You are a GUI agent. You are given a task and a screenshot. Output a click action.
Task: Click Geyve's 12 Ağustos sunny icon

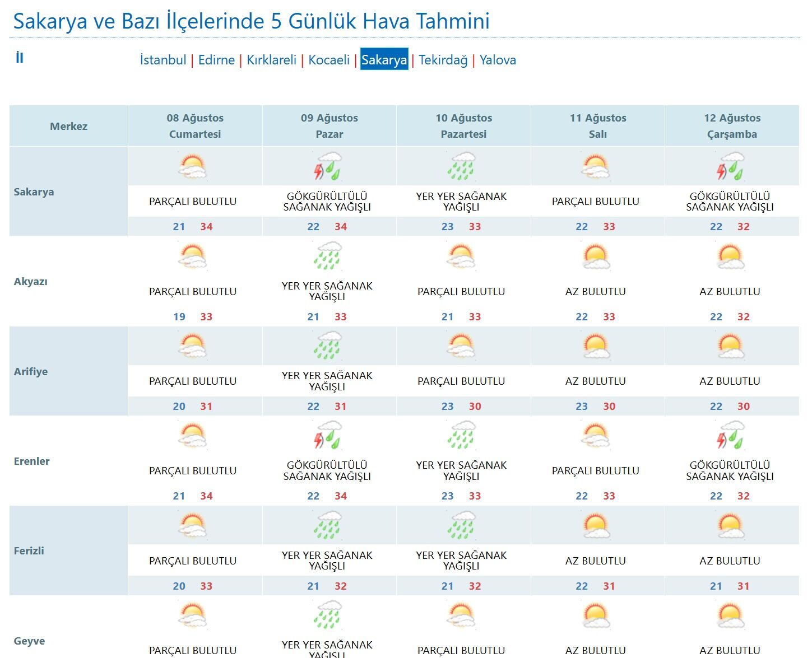pyautogui.click(x=730, y=615)
